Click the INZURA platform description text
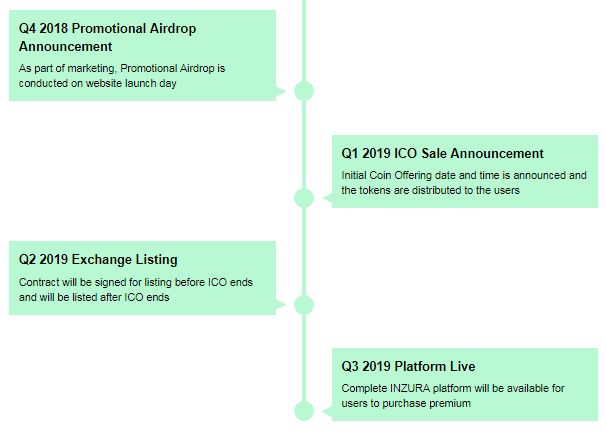 click(x=453, y=395)
